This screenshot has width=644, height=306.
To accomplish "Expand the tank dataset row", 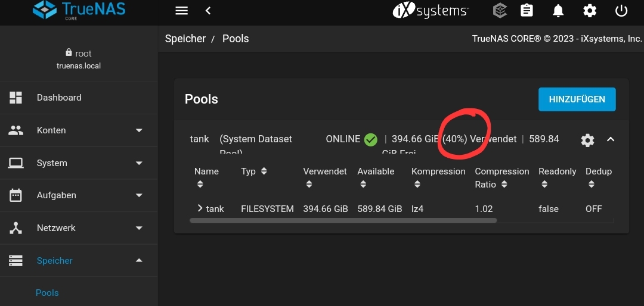I will tap(200, 208).
